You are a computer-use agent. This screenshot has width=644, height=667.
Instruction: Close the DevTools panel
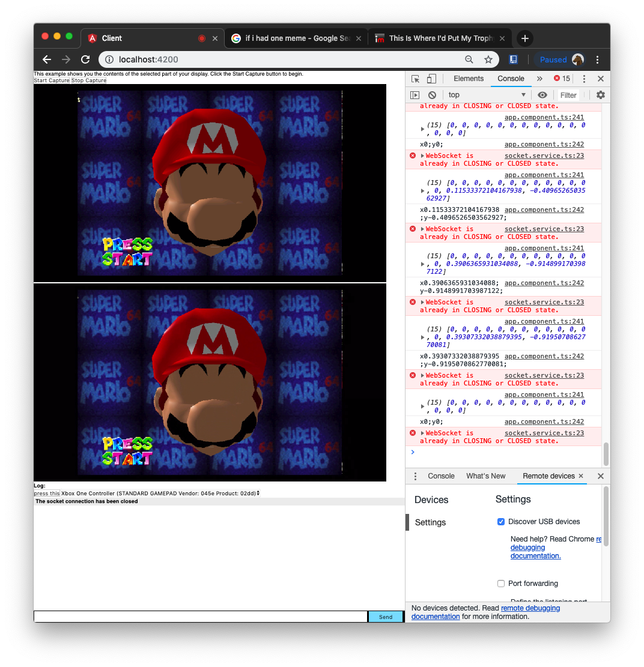[601, 79]
